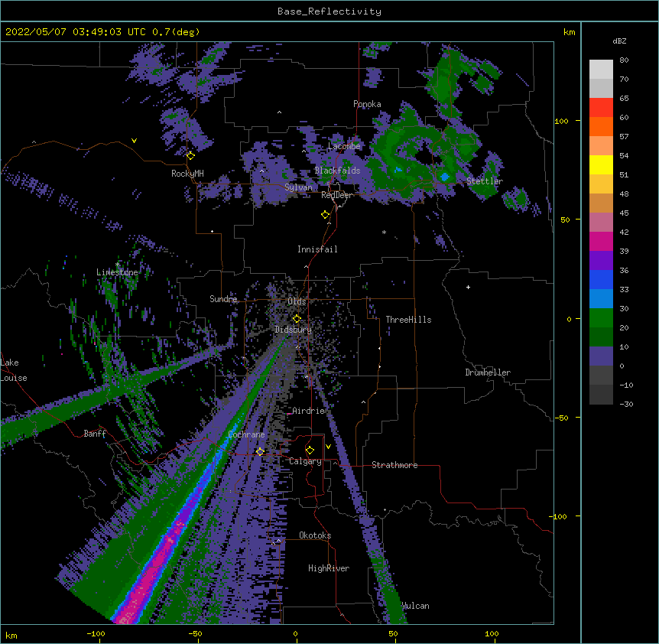Click the -50 tick on the right axis
Viewport: 659px width, 644px height.
[561, 418]
